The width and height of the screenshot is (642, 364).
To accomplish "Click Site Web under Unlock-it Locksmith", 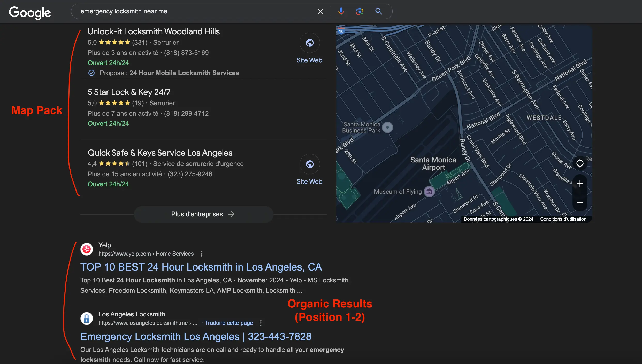I will pos(309,60).
